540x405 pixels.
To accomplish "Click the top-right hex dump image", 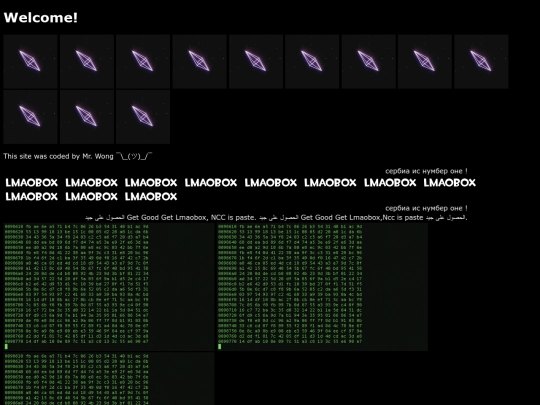I will (322, 287).
